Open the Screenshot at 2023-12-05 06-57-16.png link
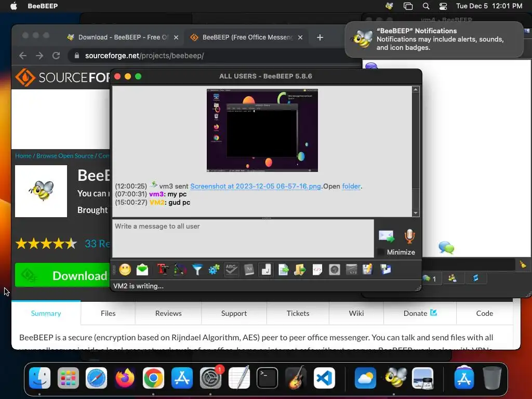This screenshot has width=532, height=399. click(256, 187)
